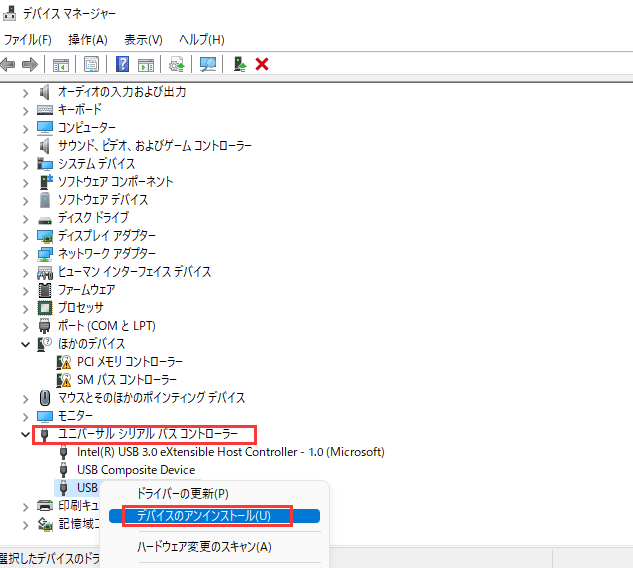Click the monitor icon next to コンピューター
This screenshot has width=633, height=568.
click(x=45, y=128)
